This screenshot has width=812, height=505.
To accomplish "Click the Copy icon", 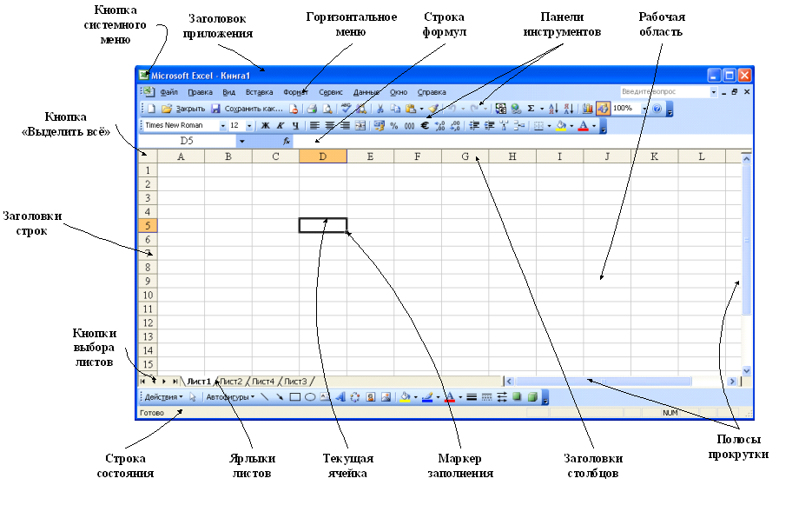I will (x=395, y=109).
